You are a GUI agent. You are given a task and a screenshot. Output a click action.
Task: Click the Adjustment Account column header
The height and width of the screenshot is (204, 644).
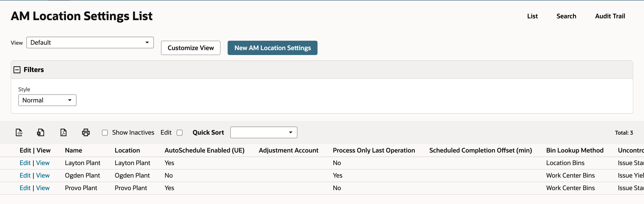288,151
